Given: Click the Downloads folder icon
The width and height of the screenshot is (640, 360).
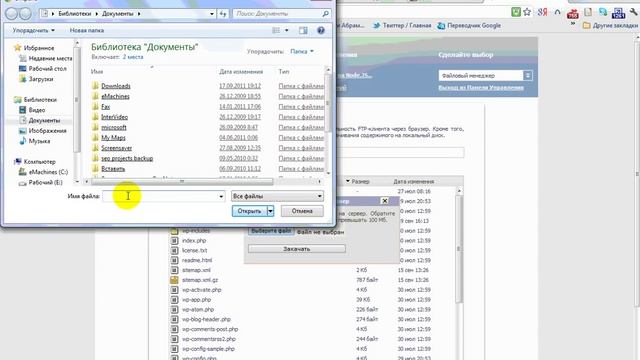Looking at the screenshot, I should point(95,86).
